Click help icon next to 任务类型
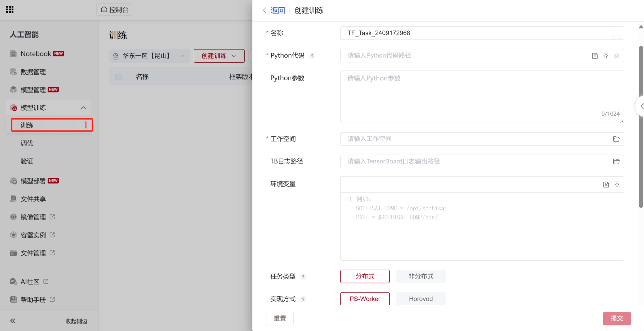Viewport: 644px width, 331px height. (303, 277)
